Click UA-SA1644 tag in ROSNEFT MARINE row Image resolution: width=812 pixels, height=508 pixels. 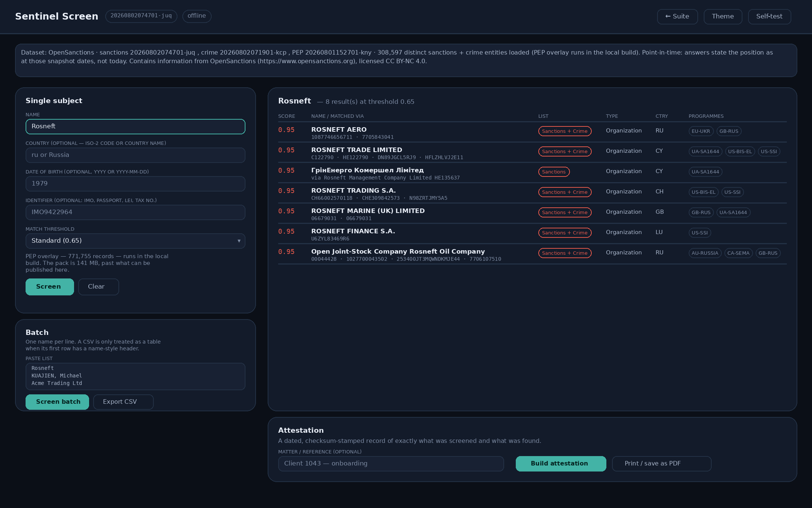(x=733, y=213)
